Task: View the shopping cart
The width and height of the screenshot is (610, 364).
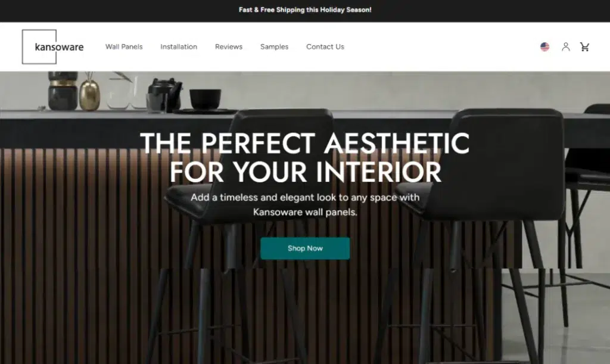Action: [584, 46]
